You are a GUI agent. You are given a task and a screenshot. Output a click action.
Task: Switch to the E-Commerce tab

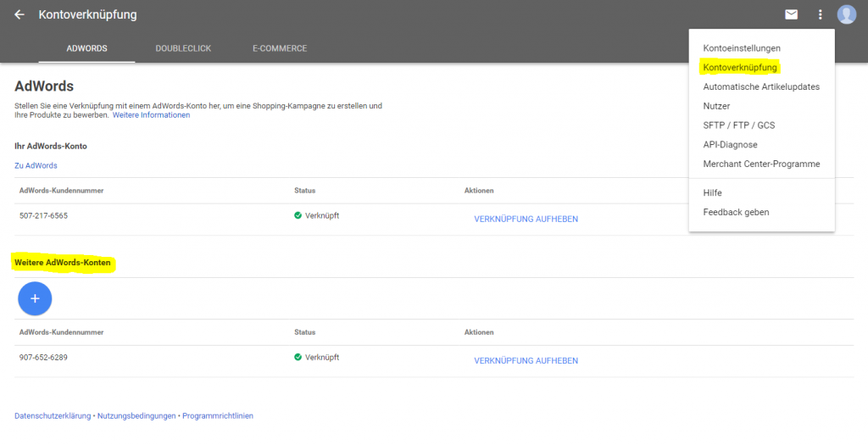pos(280,48)
